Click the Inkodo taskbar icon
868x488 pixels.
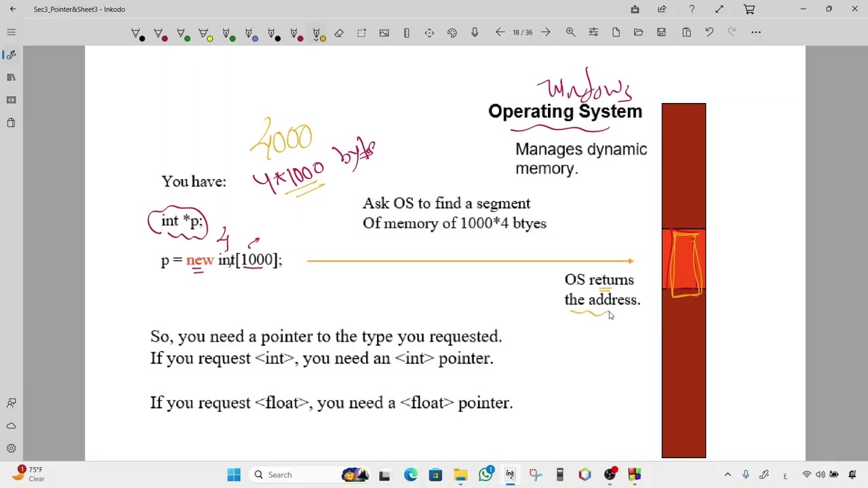(x=510, y=475)
